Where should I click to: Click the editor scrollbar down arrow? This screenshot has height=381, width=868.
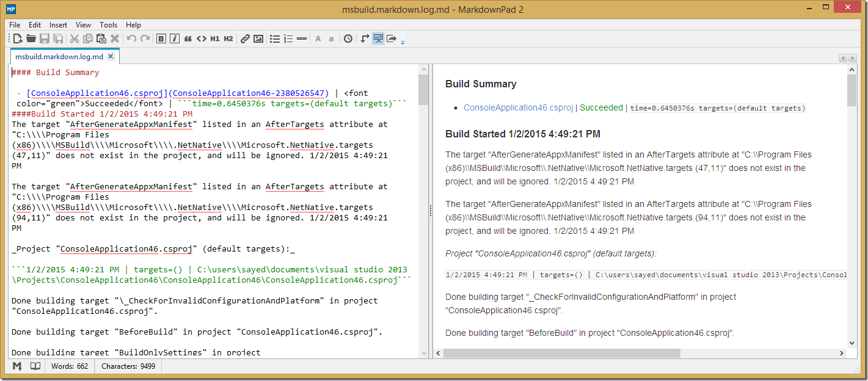(423, 352)
